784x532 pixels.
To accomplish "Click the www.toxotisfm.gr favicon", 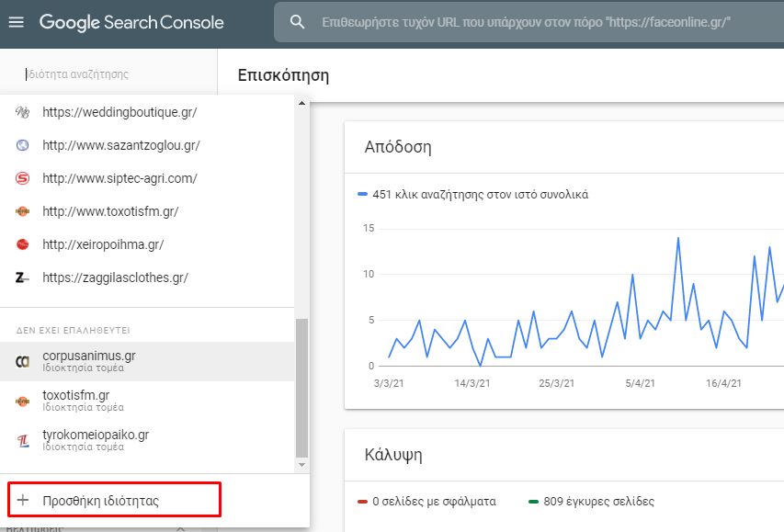I will 22,211.
